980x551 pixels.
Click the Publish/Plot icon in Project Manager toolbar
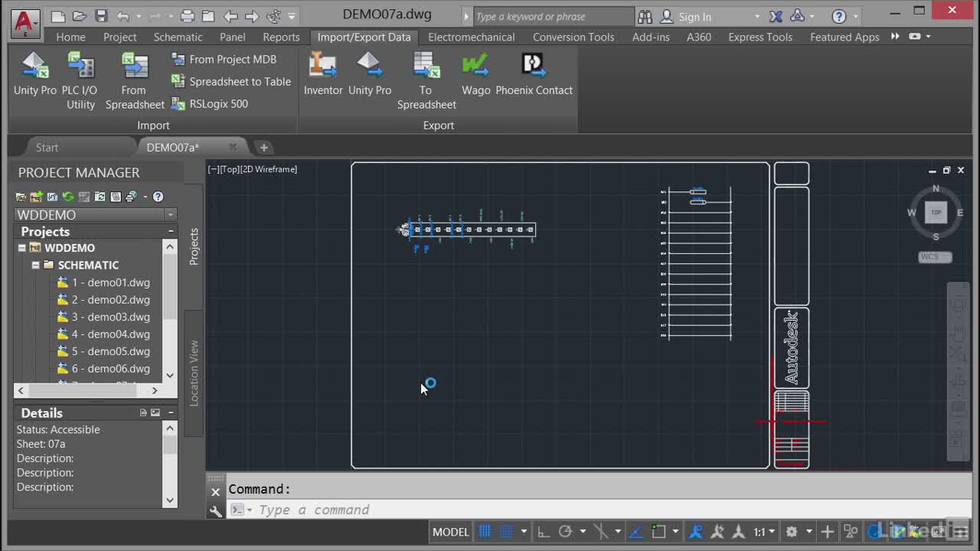click(132, 197)
